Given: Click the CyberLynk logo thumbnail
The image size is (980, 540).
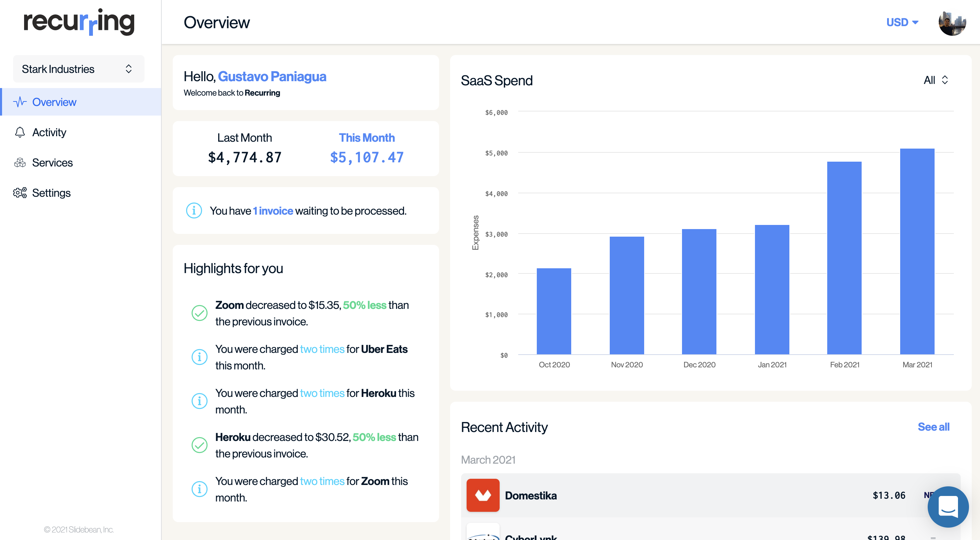Looking at the screenshot, I should [x=483, y=535].
